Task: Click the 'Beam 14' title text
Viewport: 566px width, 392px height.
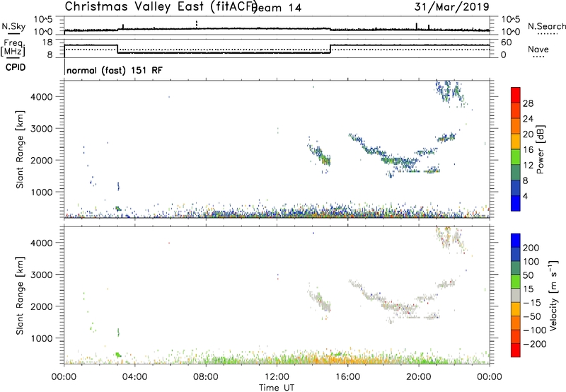Action: (277, 8)
